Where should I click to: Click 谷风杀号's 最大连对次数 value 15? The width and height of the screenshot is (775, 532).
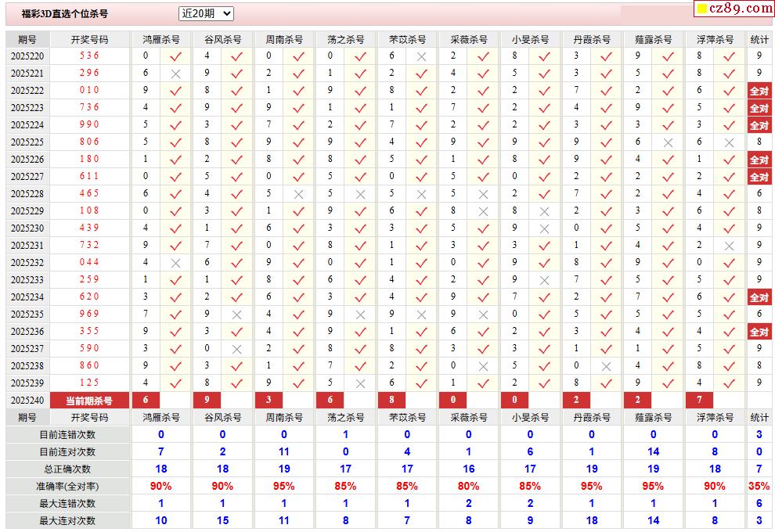tap(222, 520)
